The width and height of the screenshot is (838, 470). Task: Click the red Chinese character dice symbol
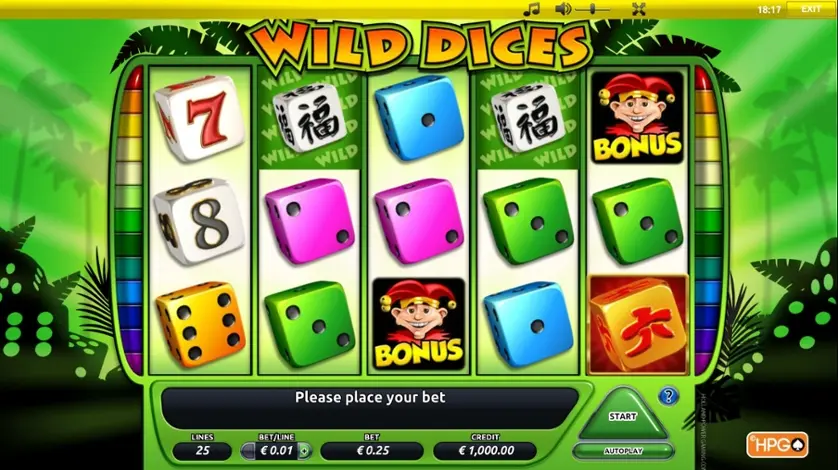coord(637,324)
